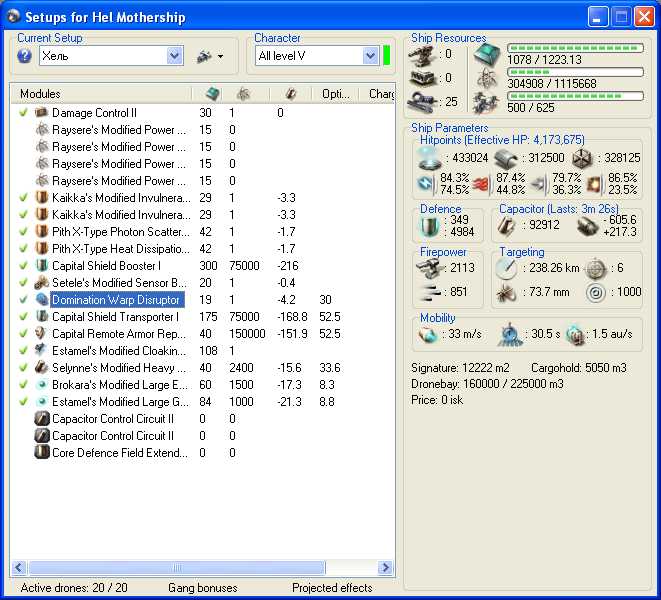Click the horizontal scrollbar right arrow
The image size is (661, 600).
pos(385,568)
